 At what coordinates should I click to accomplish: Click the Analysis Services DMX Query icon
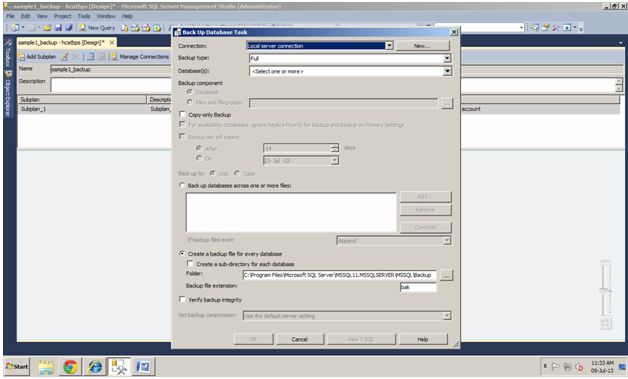(146, 28)
